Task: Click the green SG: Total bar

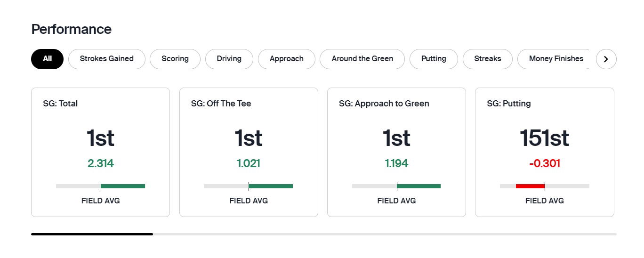Action: (123, 186)
